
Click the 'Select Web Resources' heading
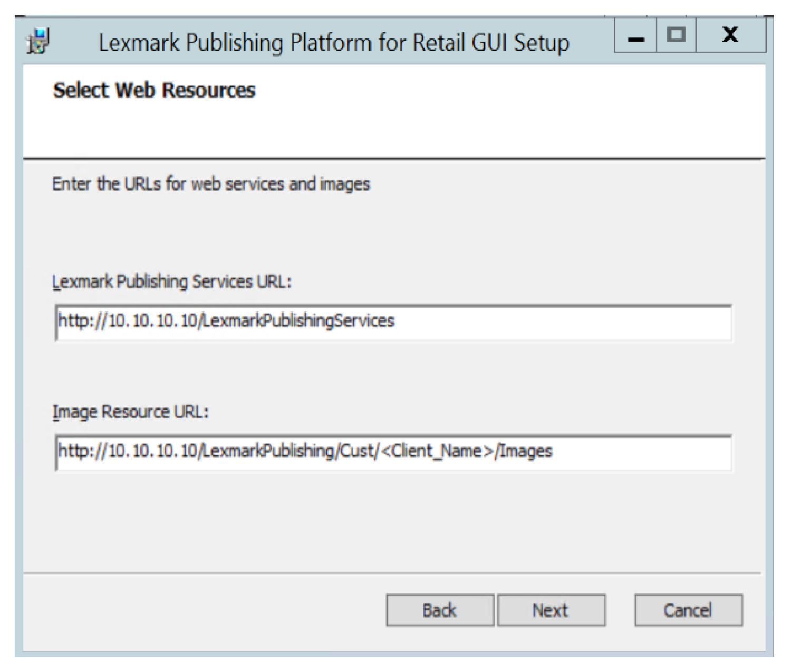(154, 90)
